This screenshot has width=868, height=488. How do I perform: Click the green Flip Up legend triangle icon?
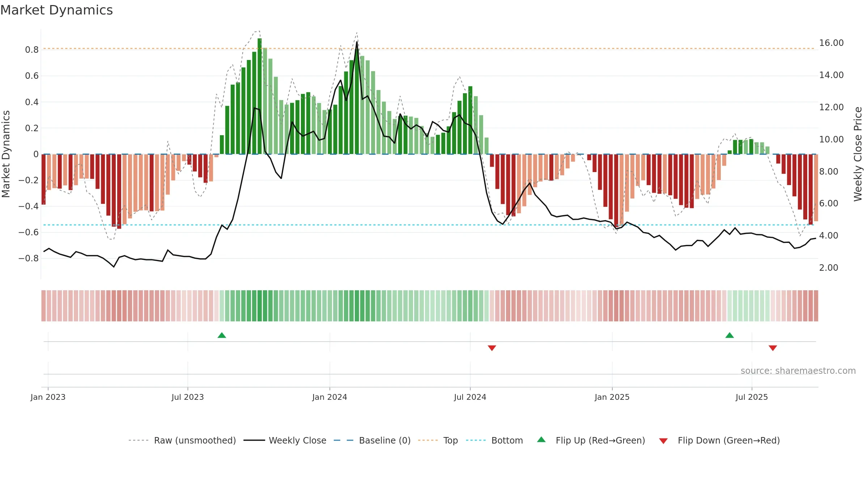pyautogui.click(x=541, y=440)
